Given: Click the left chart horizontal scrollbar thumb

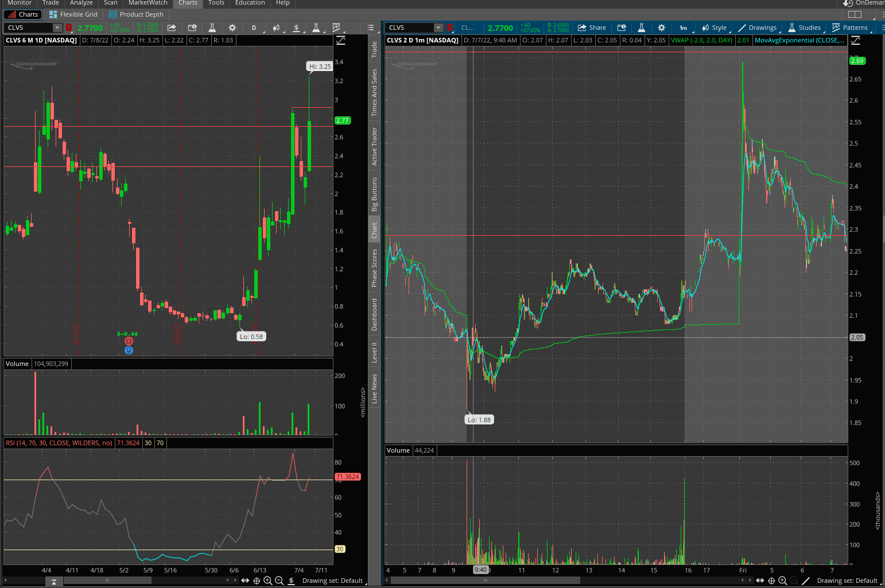Looking at the screenshot, I should [107, 581].
